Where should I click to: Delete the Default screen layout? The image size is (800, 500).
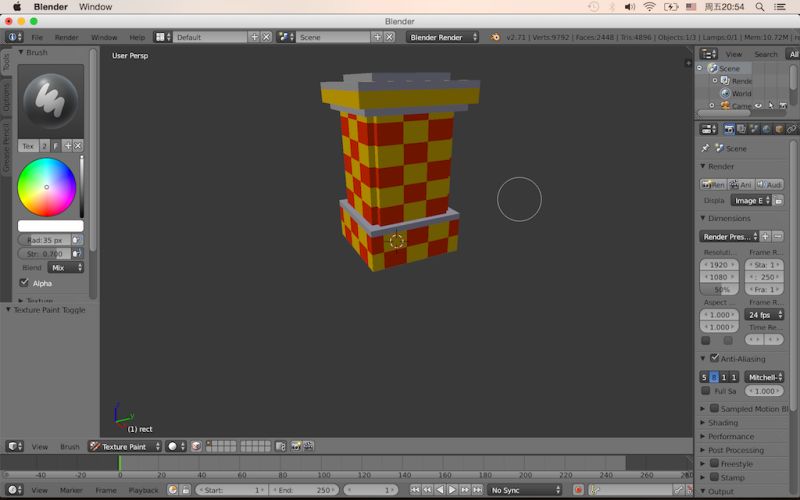click(x=266, y=37)
